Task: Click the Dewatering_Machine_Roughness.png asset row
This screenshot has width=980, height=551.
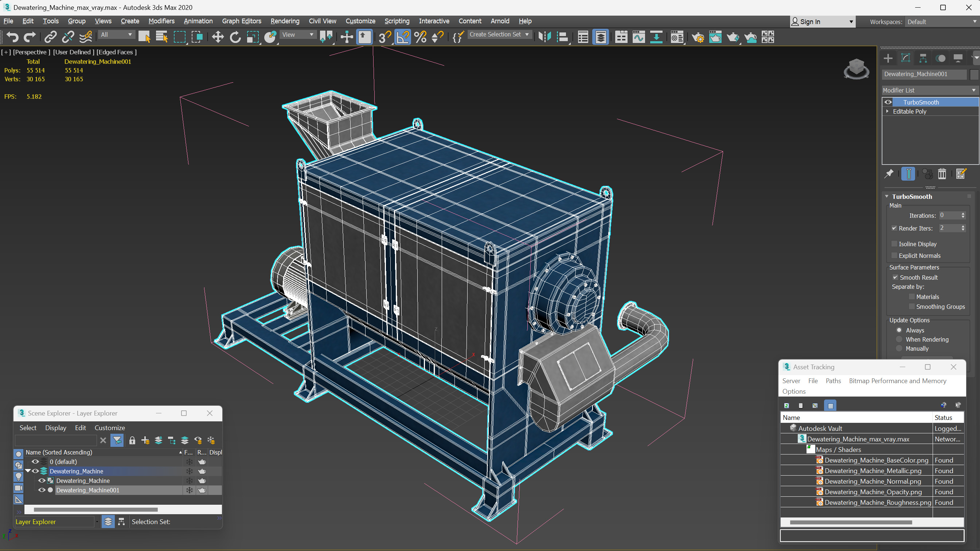Action: [868, 503]
